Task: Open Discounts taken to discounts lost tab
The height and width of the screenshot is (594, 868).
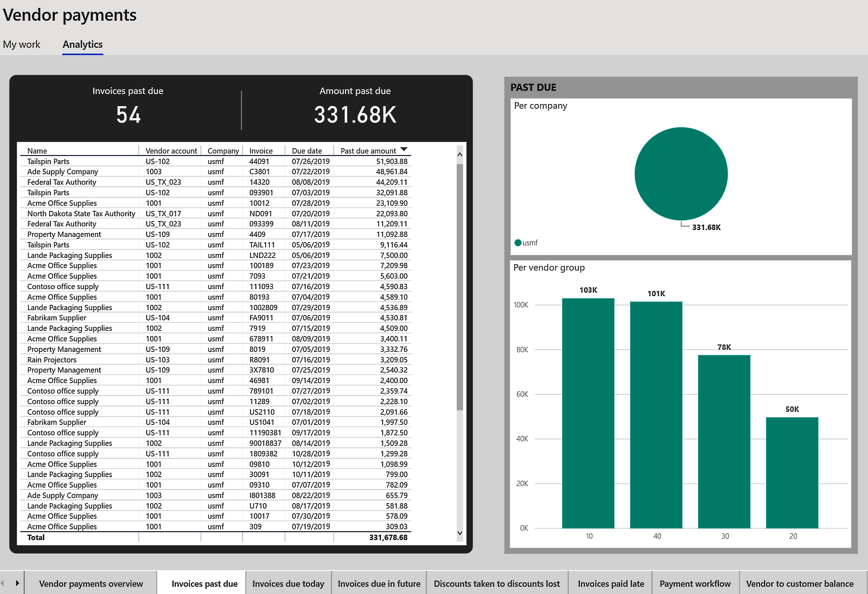Action: [496, 583]
